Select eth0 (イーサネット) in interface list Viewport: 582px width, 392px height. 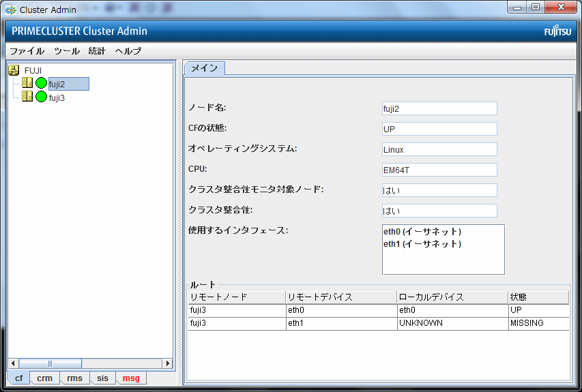pos(422,231)
